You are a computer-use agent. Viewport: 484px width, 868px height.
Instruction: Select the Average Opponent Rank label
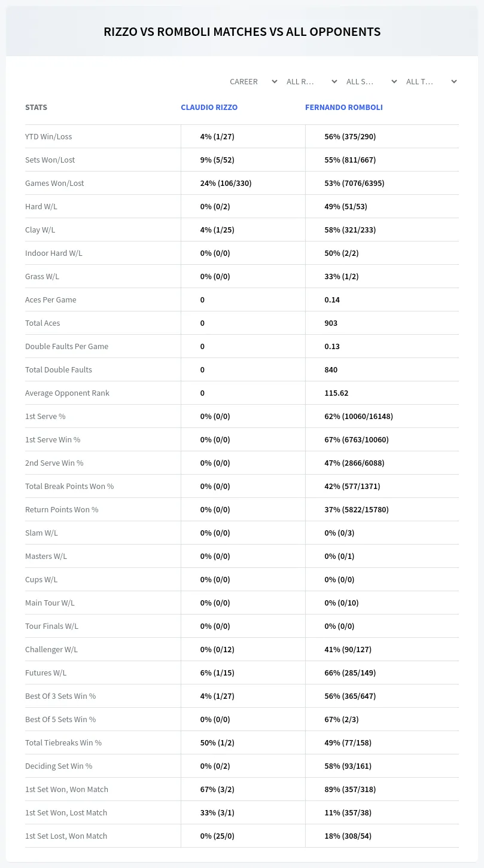67,393
